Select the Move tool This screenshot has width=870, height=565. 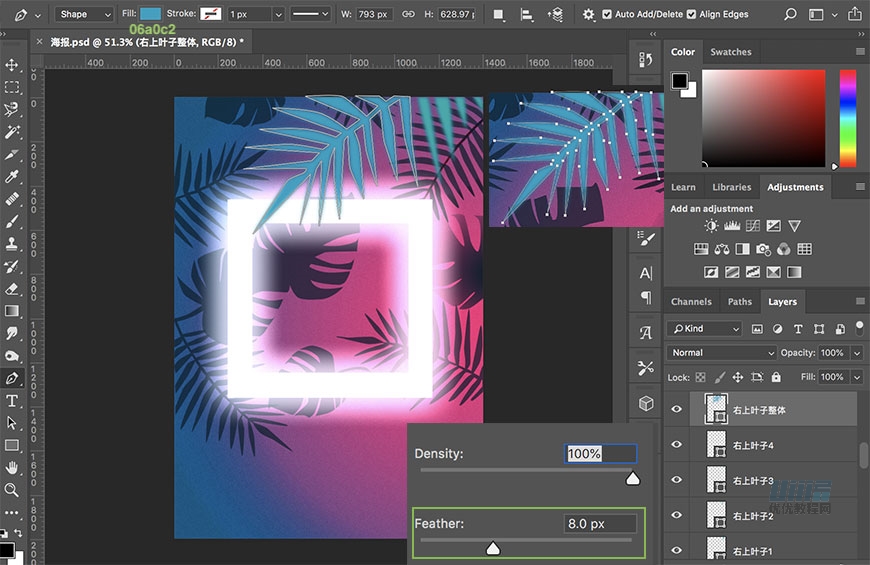pos(12,65)
